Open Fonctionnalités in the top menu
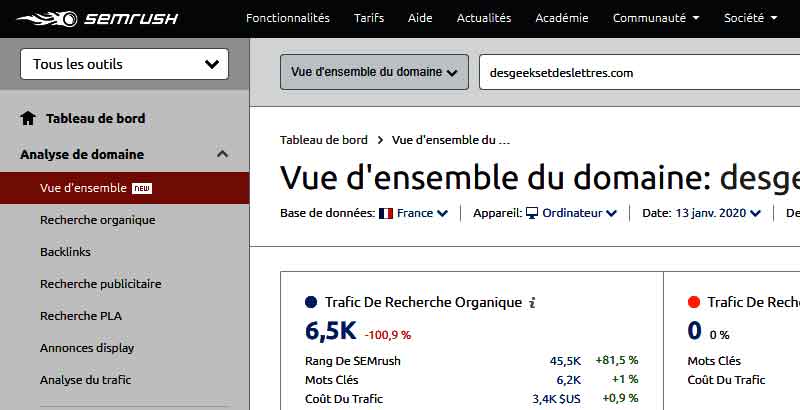The image size is (800, 410). point(288,18)
